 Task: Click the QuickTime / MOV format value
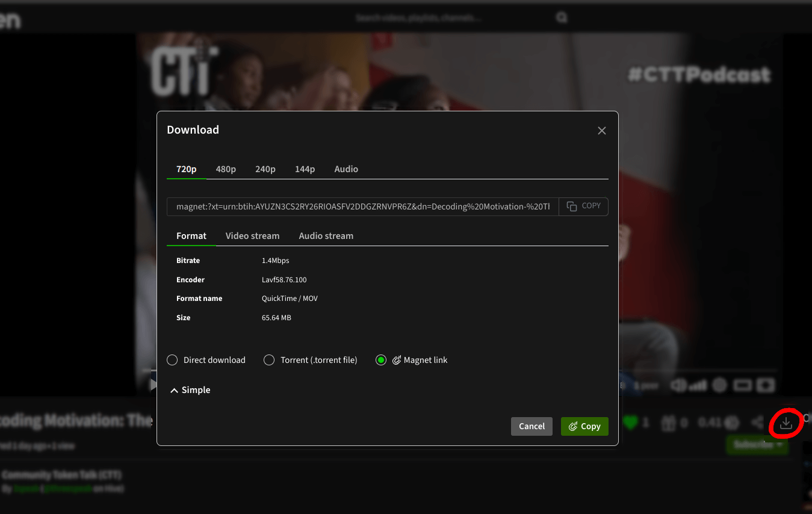(290, 299)
